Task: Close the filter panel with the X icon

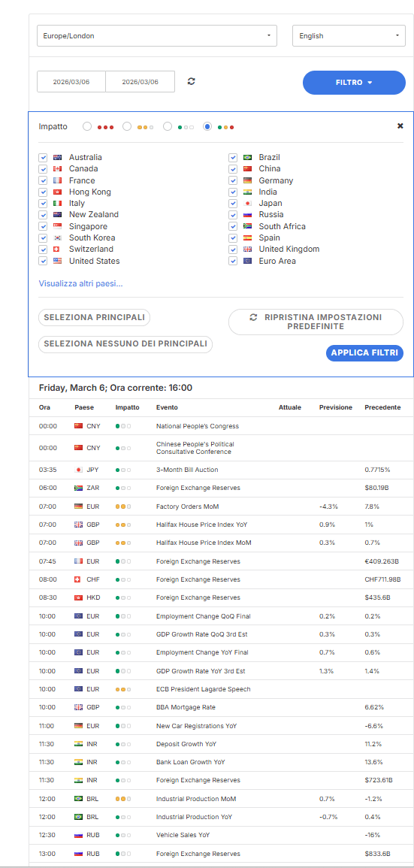Action: 400,126
